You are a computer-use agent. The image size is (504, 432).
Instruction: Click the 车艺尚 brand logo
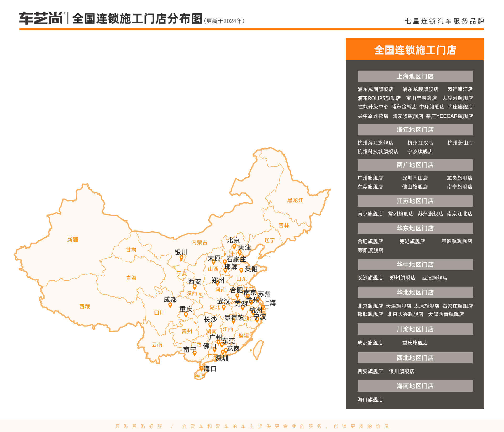pyautogui.click(x=41, y=18)
